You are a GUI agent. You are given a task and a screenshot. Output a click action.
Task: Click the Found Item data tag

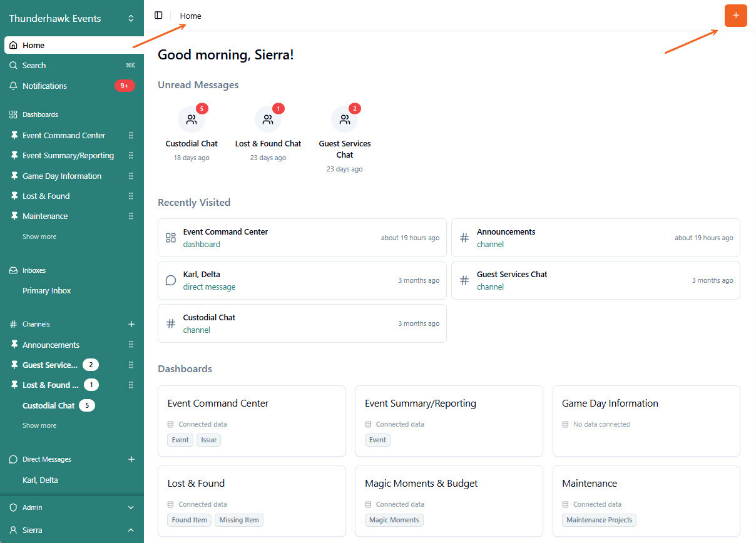[190, 520]
